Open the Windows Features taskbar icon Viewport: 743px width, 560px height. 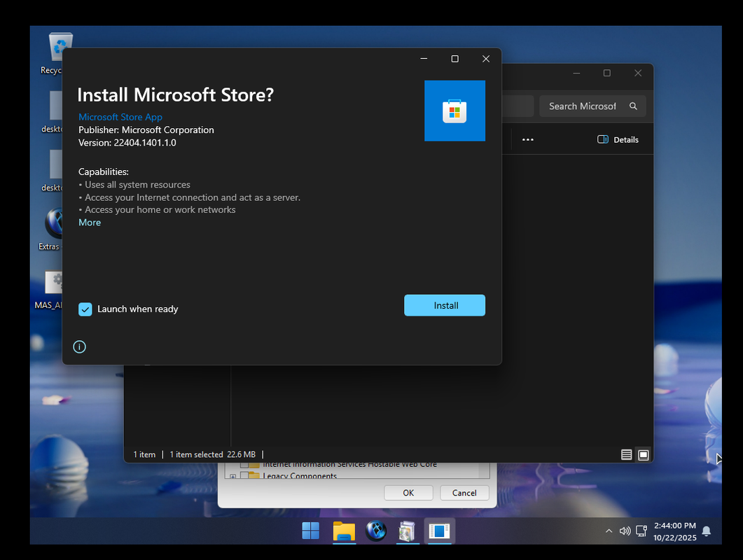click(408, 531)
